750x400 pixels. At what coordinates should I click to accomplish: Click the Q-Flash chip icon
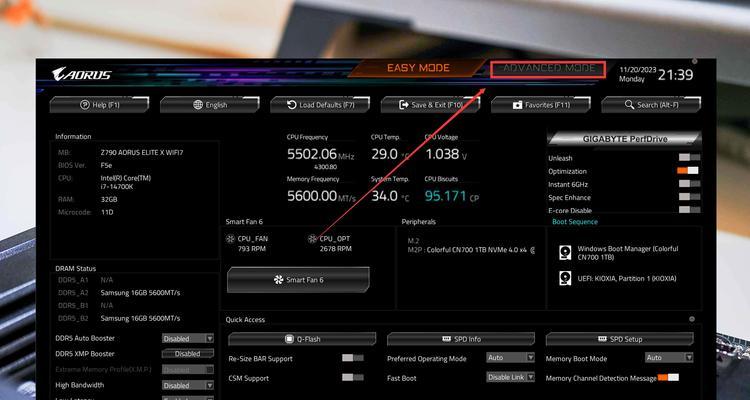(x=289, y=339)
